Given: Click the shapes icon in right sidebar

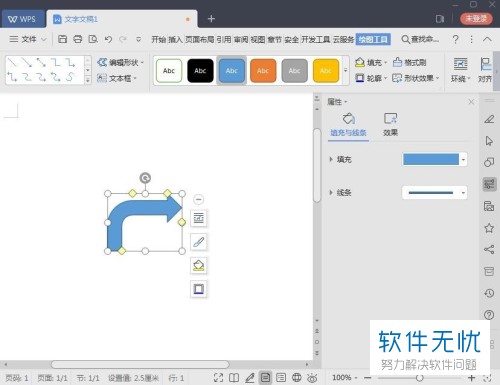Looking at the screenshot, I should coord(489,162).
